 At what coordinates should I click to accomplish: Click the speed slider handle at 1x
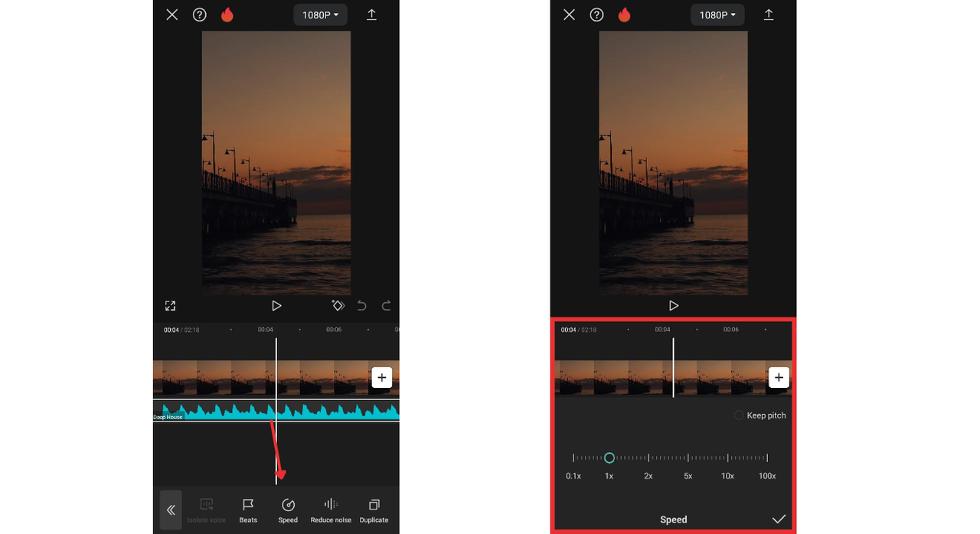[x=609, y=457]
